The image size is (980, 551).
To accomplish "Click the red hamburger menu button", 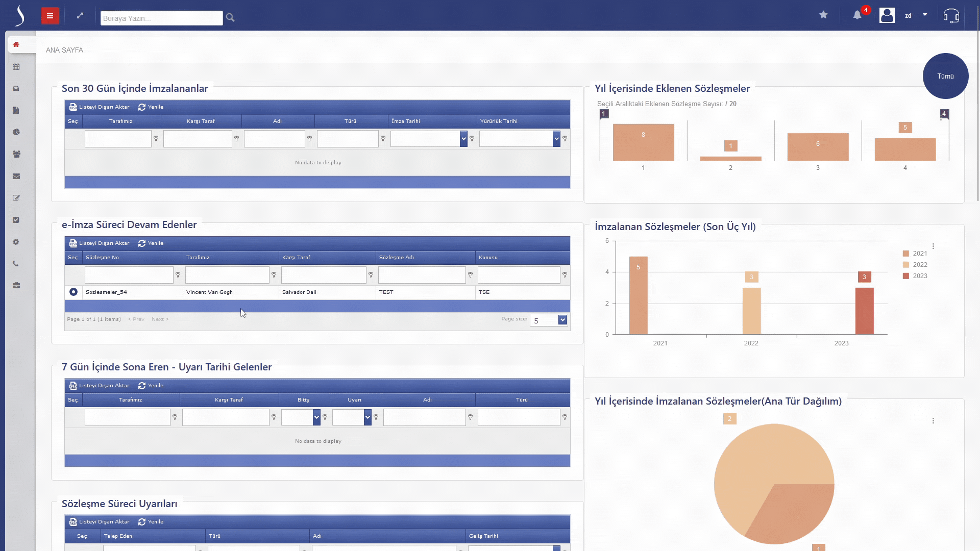I will [x=50, y=16].
